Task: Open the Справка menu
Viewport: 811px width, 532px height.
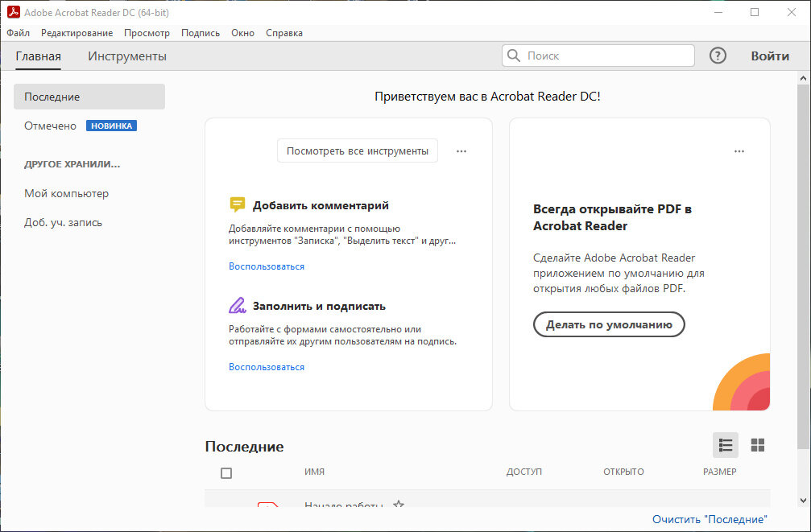Action: click(284, 32)
